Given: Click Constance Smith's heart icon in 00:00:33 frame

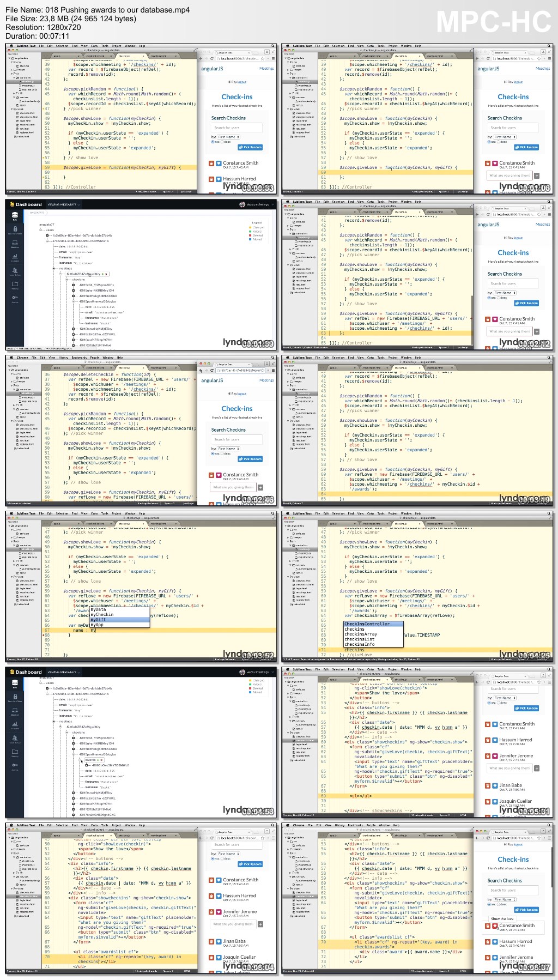Looking at the screenshot, I should [x=219, y=163].
